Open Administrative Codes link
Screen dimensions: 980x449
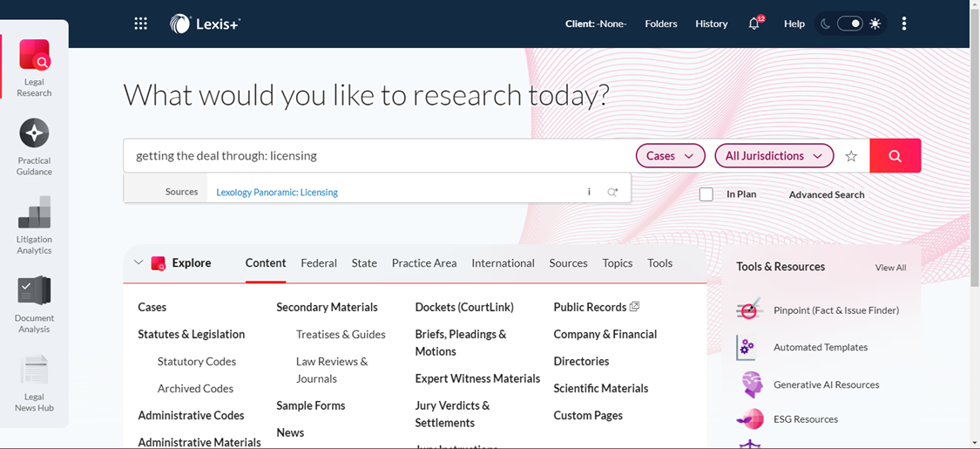[192, 415]
